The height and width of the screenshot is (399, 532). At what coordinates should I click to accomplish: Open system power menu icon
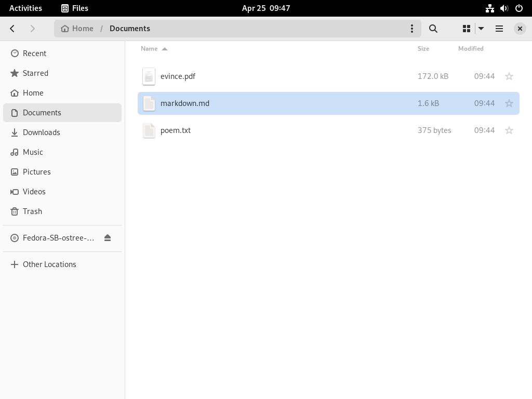click(519, 8)
